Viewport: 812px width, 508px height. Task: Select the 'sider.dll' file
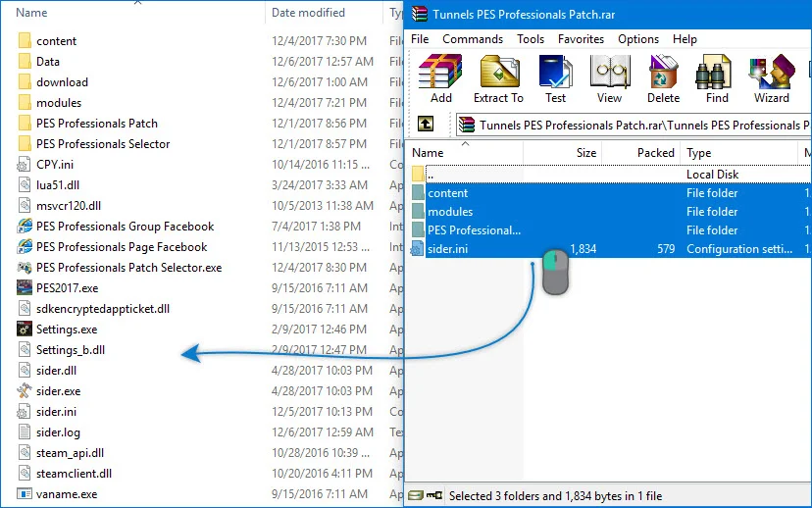tap(57, 371)
